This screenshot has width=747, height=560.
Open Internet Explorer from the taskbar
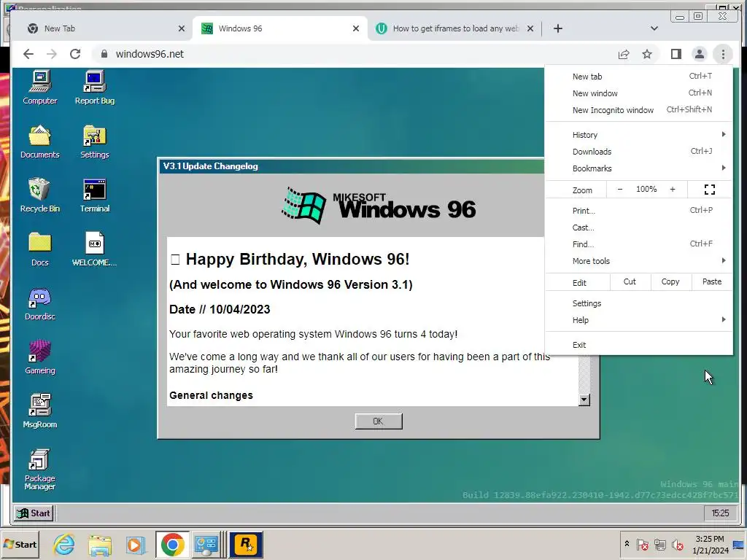(64, 544)
